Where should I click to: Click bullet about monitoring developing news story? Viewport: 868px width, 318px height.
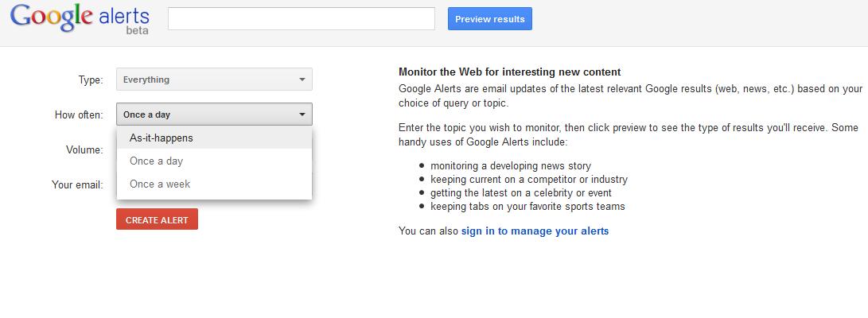(x=510, y=166)
